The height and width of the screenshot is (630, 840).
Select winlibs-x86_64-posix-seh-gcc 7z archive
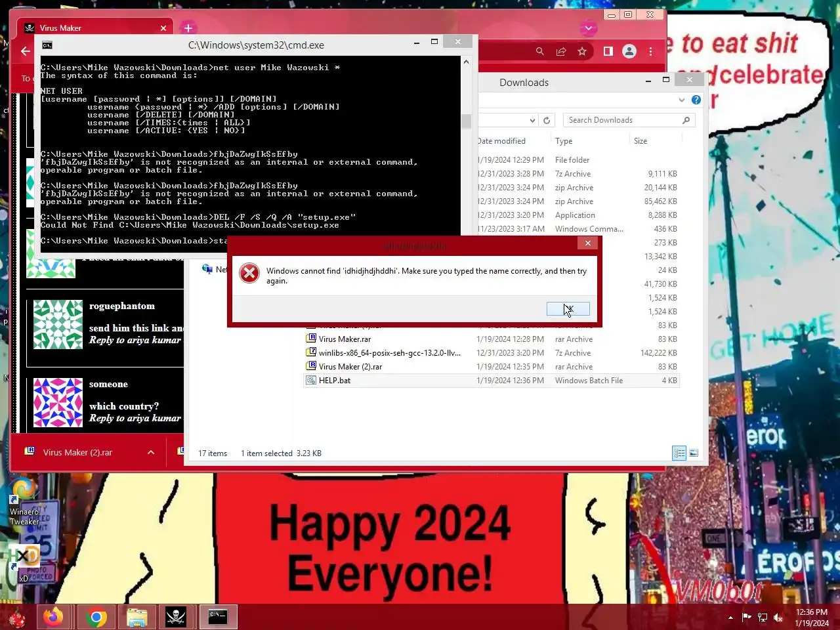390,353
